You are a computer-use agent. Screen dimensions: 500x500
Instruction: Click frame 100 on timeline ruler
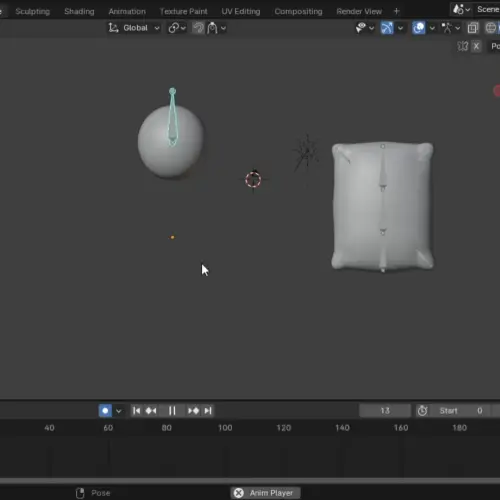pyautogui.click(x=225, y=428)
